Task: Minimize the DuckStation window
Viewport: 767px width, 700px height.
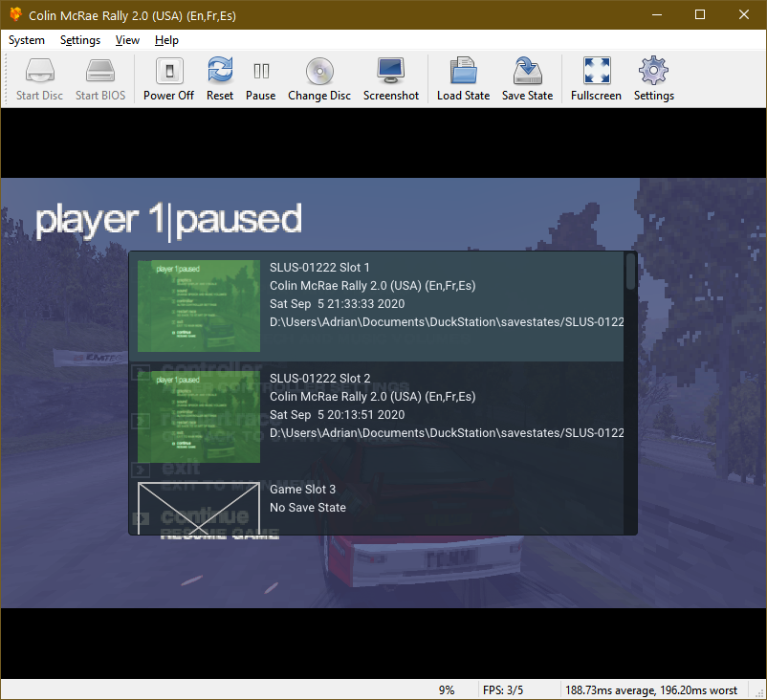Action: [x=657, y=14]
